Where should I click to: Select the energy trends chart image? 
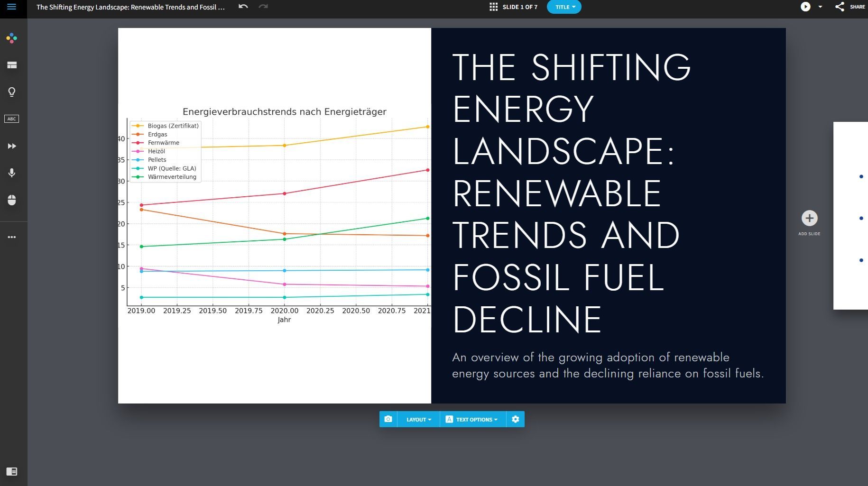click(x=275, y=216)
